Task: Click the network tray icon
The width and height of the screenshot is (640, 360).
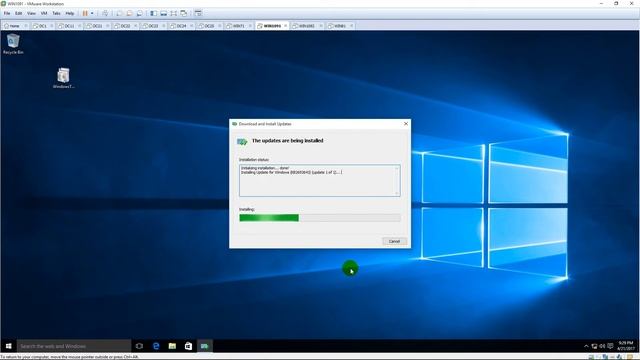Action: click(x=594, y=346)
